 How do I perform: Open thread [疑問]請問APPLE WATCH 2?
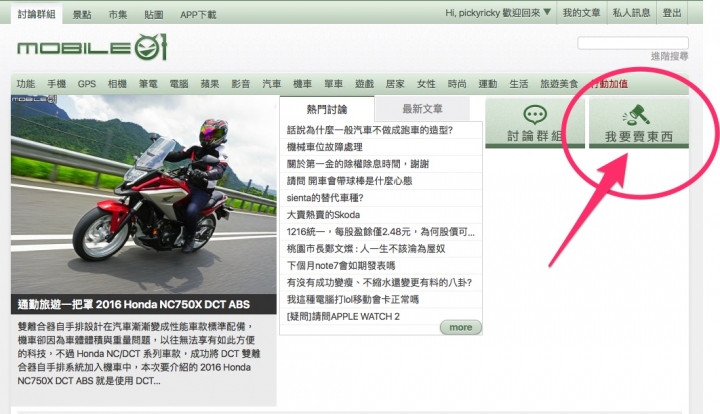pyautogui.click(x=343, y=317)
